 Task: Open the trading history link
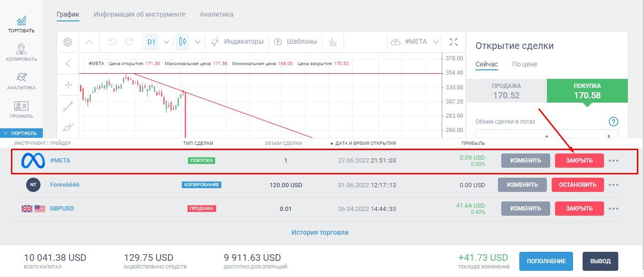tap(320, 232)
